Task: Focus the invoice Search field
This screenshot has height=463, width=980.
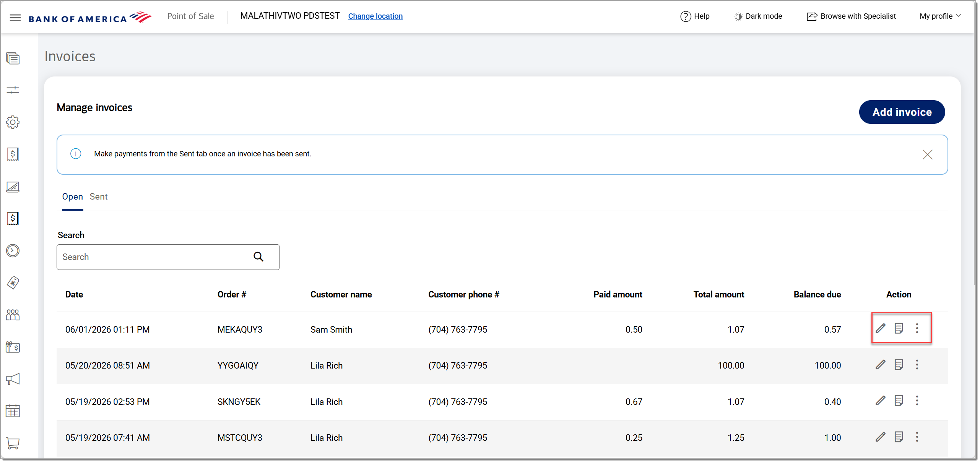Action: click(168, 257)
